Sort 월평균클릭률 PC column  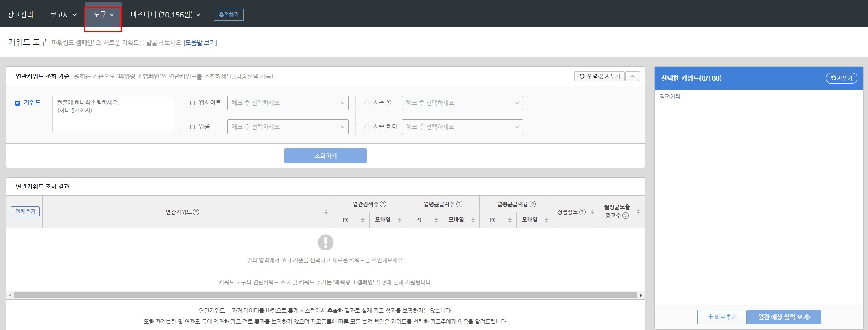point(510,220)
